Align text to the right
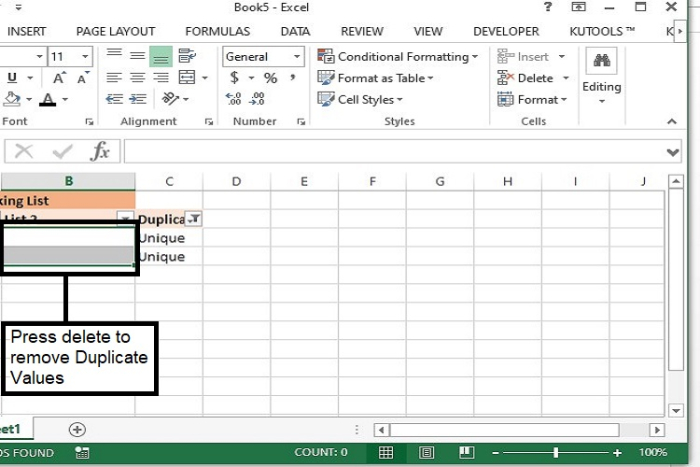Image resolution: width=700 pixels, height=467 pixels. point(161,78)
